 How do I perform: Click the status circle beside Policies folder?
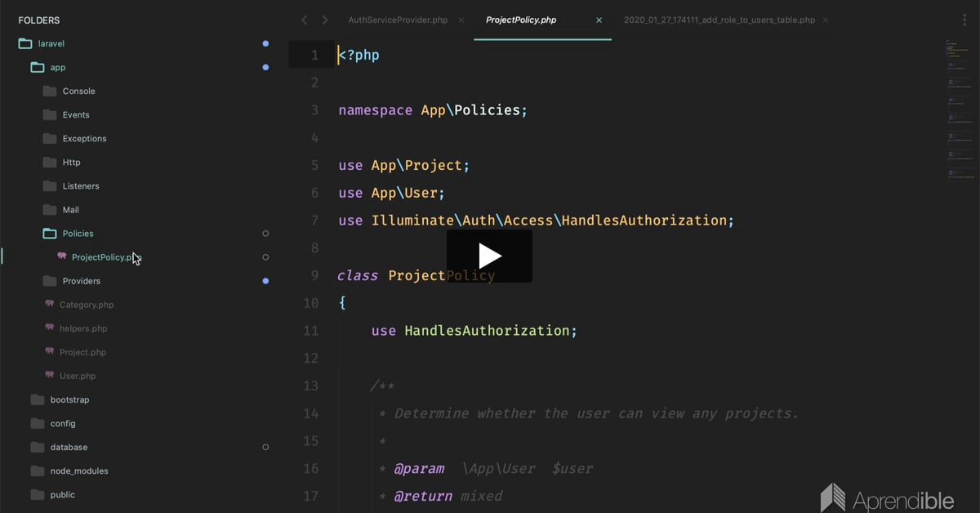point(265,233)
